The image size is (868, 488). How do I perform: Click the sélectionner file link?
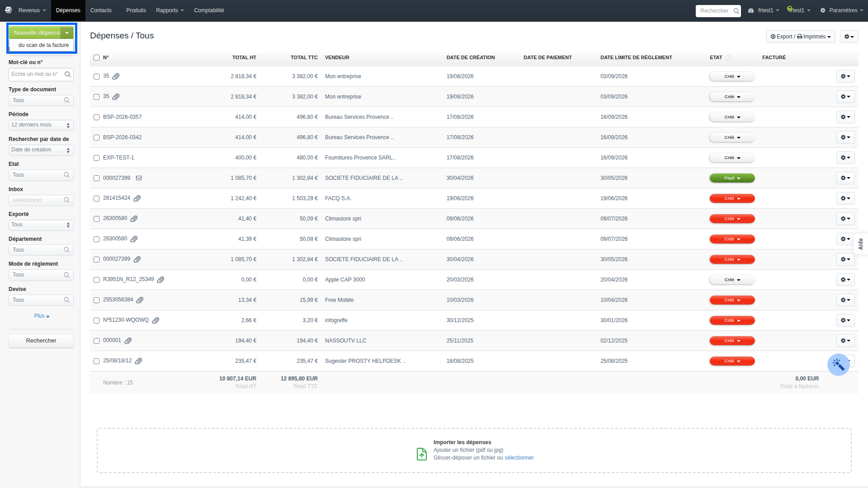click(x=519, y=458)
